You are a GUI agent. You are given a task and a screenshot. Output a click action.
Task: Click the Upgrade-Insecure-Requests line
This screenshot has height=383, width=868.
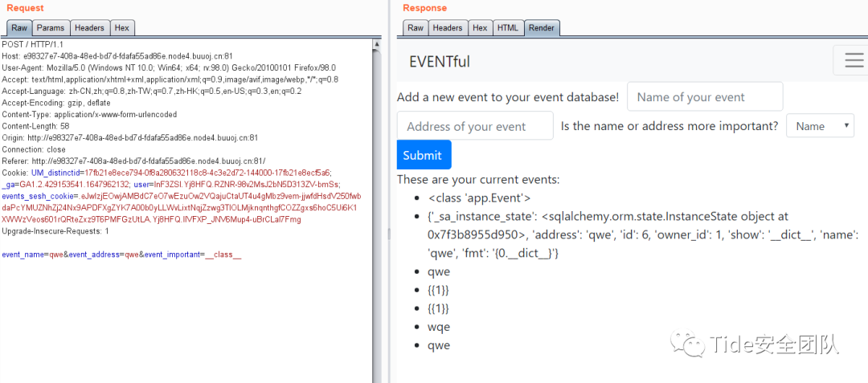(55, 231)
